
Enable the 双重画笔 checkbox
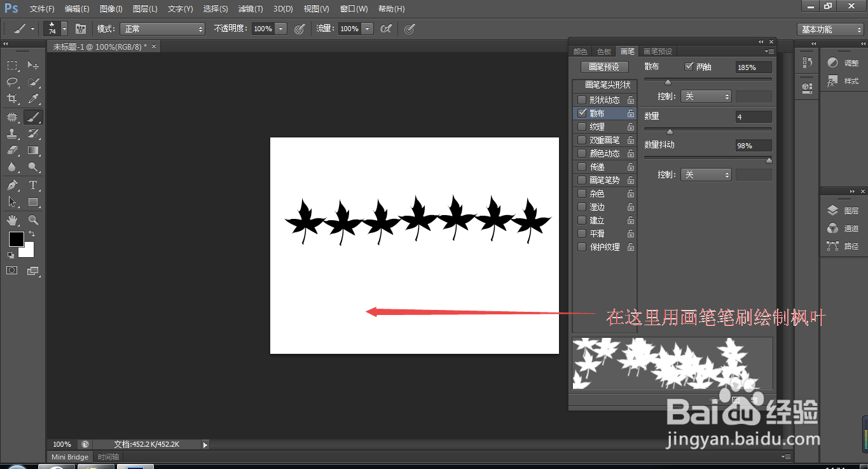pyautogui.click(x=582, y=140)
